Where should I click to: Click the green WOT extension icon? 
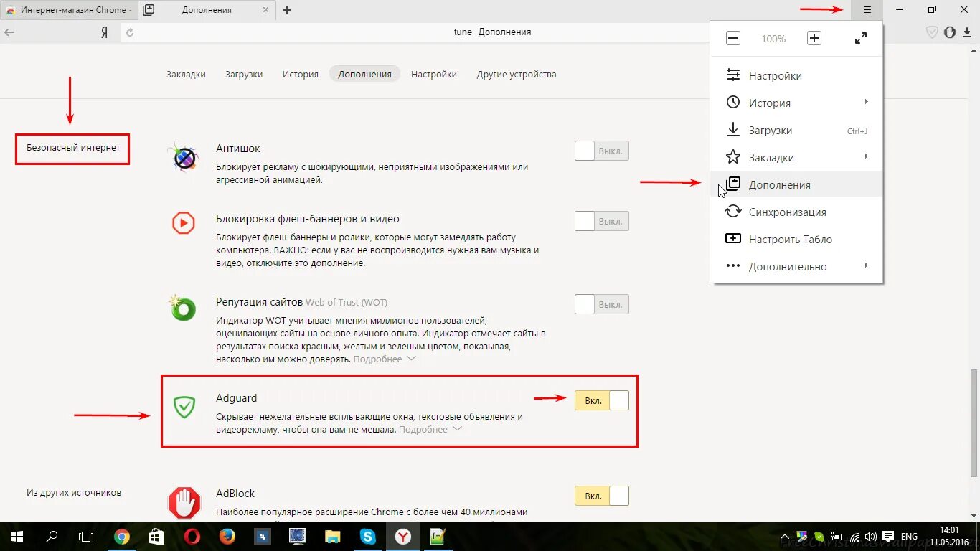tap(183, 309)
